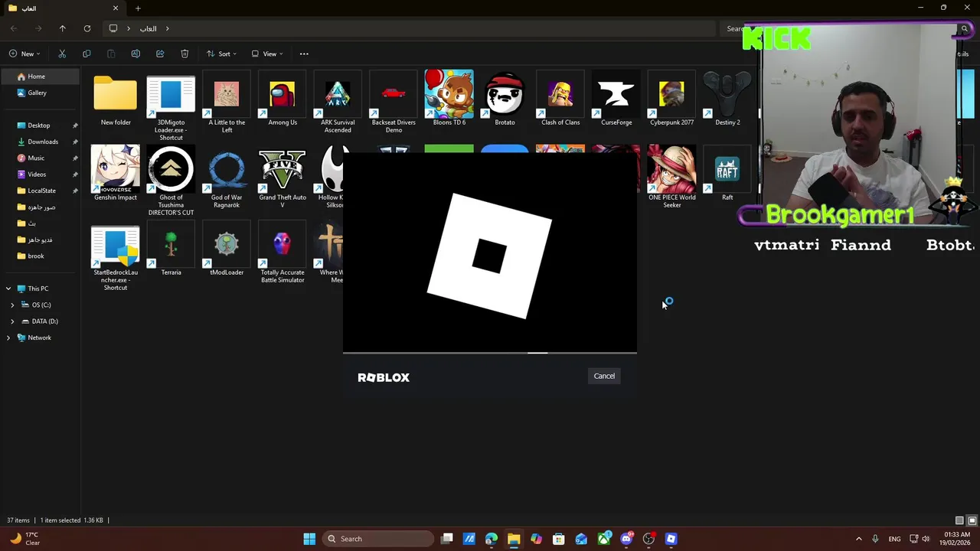
Task: Open the LocalState folder in sidebar
Action: 40,191
